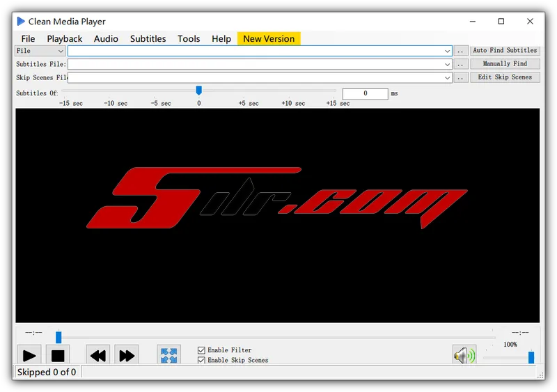557x392 pixels.
Task: Click the volume slider handle
Action: coord(531,357)
